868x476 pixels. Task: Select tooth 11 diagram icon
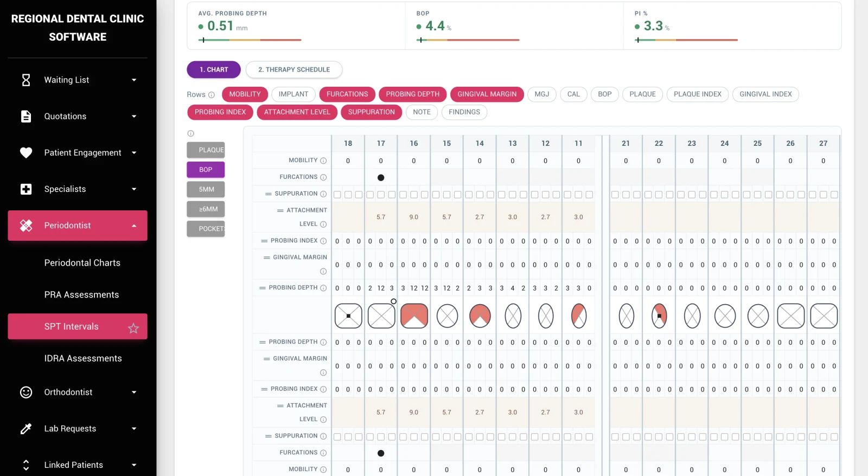pos(578,316)
